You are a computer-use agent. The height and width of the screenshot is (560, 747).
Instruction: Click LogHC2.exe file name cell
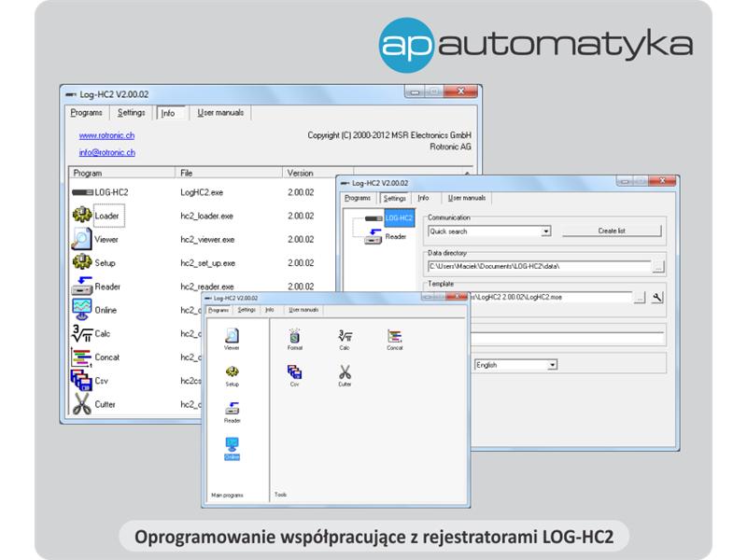tap(202, 192)
